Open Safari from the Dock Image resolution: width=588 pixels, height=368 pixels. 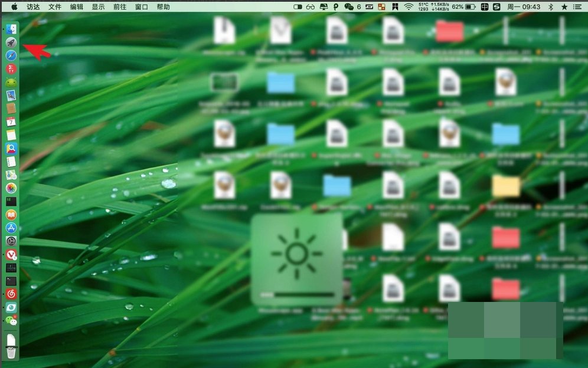(x=11, y=55)
